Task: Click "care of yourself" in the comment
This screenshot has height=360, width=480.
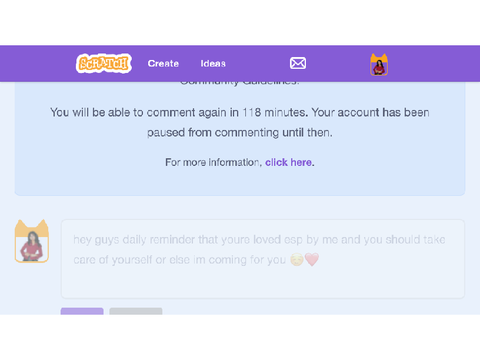Action: 113,260
